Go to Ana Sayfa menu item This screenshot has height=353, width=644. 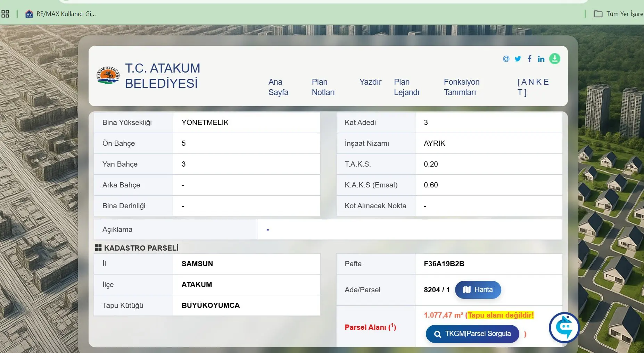[x=278, y=87]
